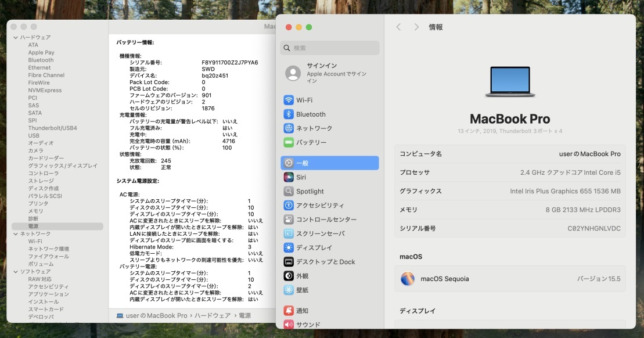This screenshot has height=338, width=644.
Task: Click the 通知 bell icon
Action: point(289,311)
